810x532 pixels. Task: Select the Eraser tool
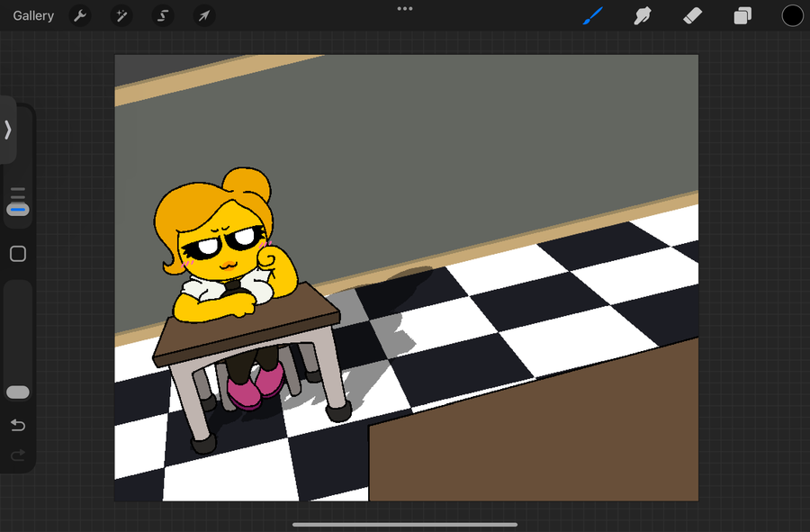692,16
